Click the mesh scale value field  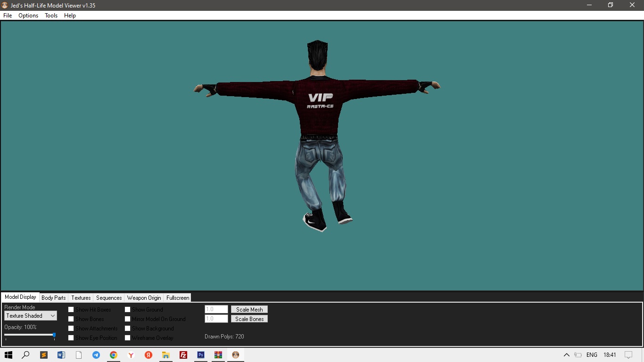pyautogui.click(x=216, y=309)
